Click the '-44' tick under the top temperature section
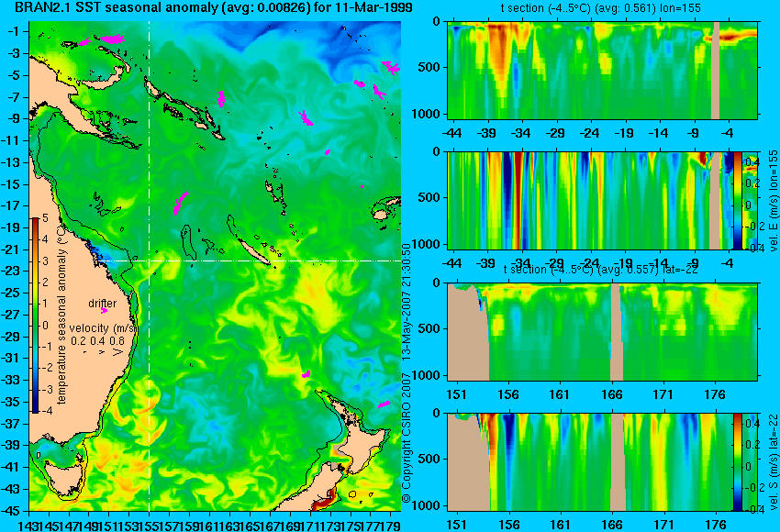Screen dimensions: 780x532 coord(451,133)
